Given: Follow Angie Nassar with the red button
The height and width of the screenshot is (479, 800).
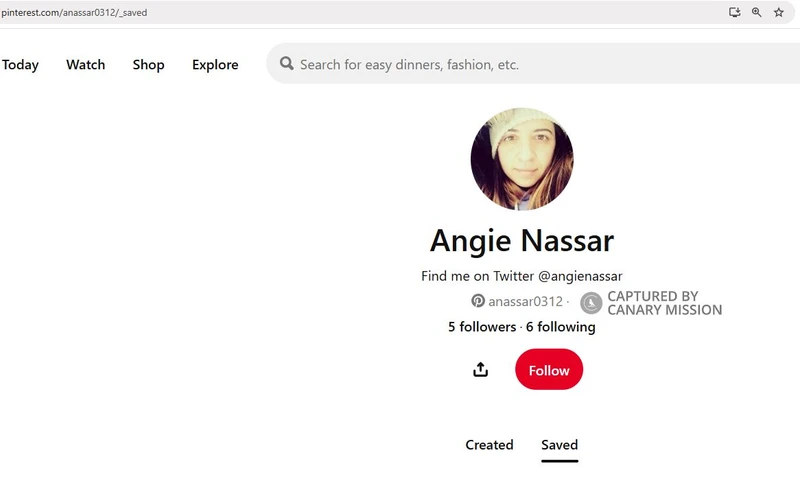Looking at the screenshot, I should tap(549, 369).
